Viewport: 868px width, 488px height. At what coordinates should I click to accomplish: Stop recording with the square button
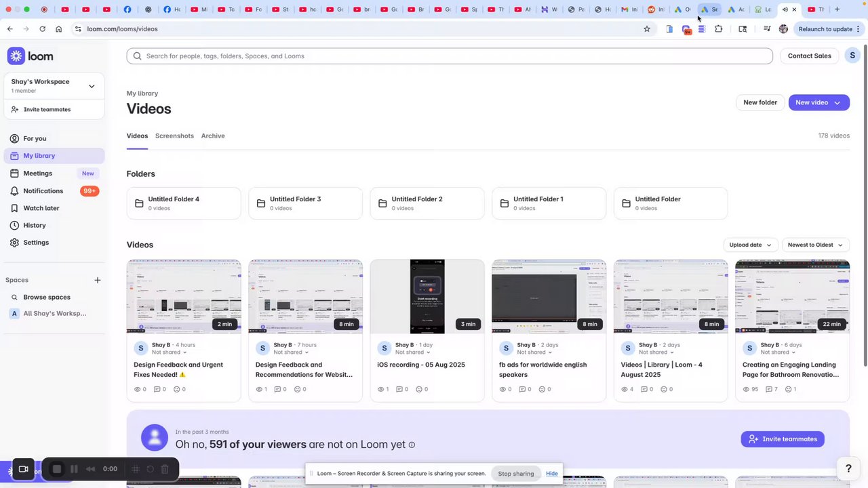57,469
